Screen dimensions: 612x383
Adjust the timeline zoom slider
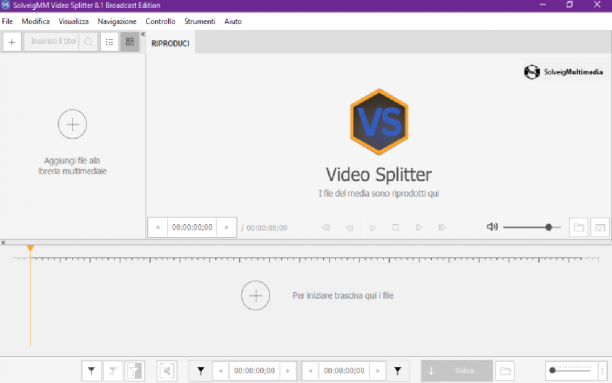click(571, 370)
